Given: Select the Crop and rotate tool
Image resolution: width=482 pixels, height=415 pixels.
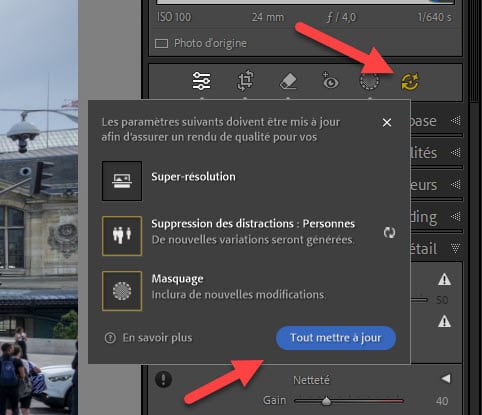Looking at the screenshot, I should click(x=245, y=81).
